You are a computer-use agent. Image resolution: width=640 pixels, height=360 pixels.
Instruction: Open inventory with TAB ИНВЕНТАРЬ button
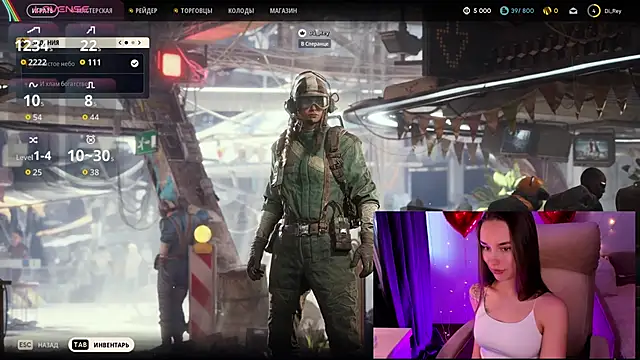(101, 345)
